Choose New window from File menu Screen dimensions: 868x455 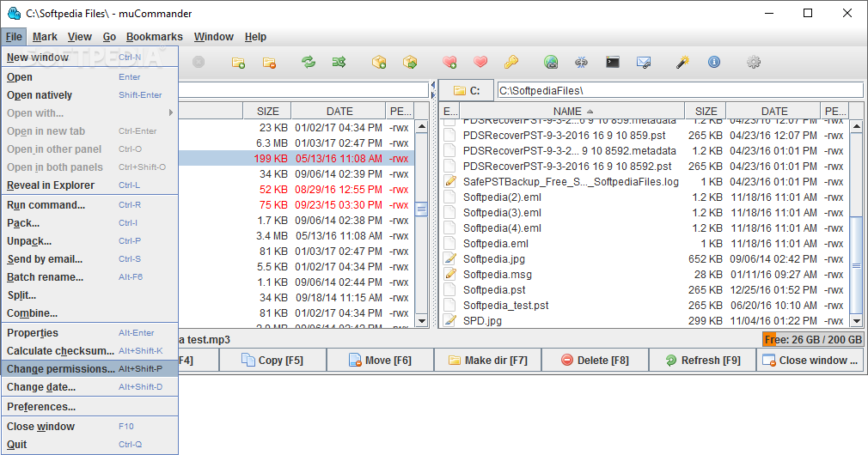[x=89, y=57]
